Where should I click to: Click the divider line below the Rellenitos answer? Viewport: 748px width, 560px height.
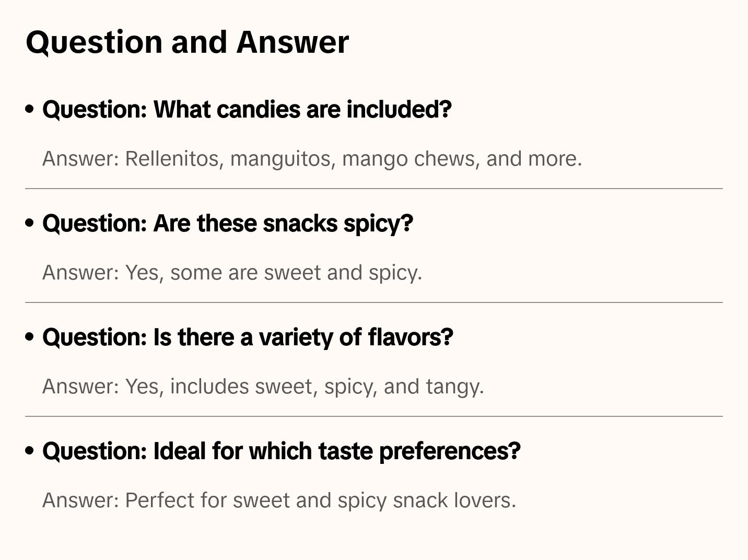374,189
